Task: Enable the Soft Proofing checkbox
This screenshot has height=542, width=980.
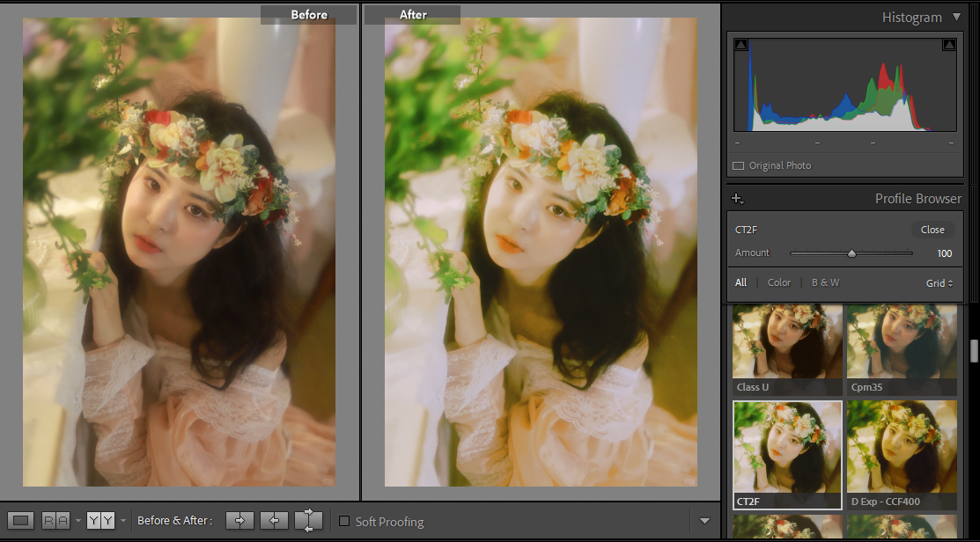Action: click(x=344, y=522)
